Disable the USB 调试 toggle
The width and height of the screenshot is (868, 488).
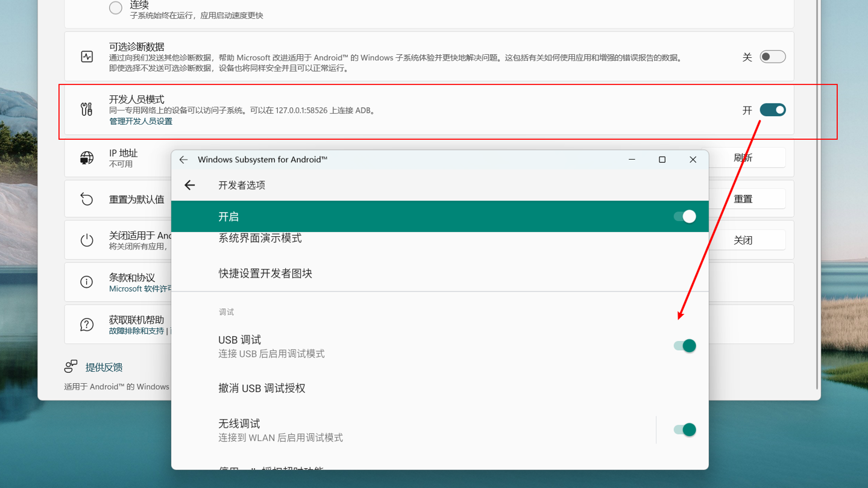coord(684,345)
